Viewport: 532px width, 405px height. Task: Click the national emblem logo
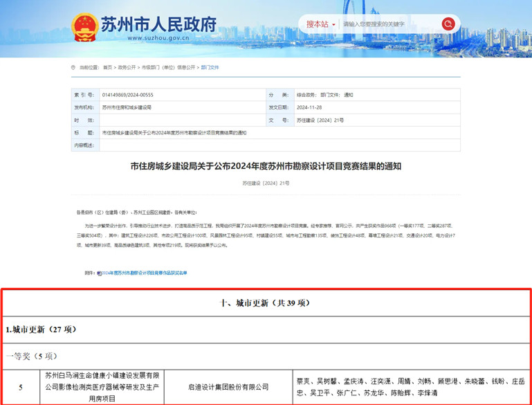coord(84,26)
